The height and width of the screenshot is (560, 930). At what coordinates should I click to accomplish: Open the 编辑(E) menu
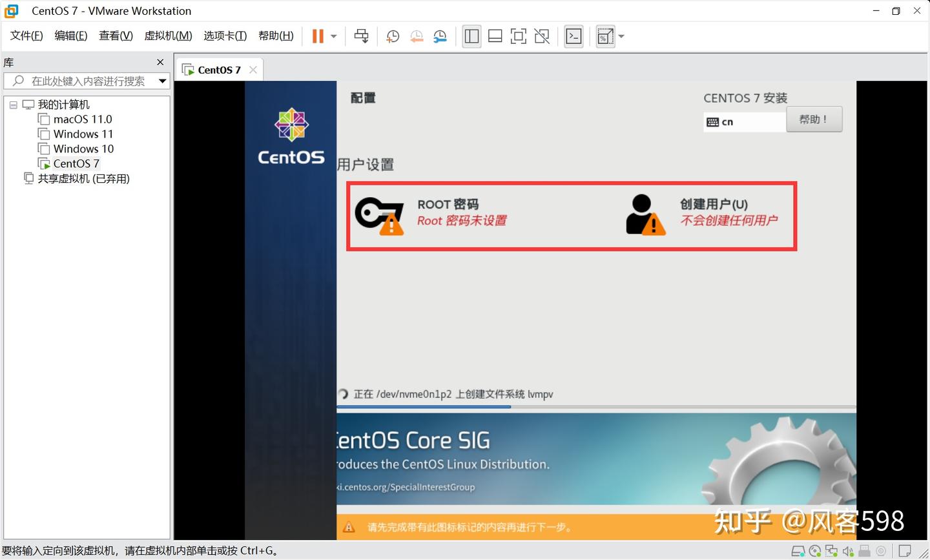(x=71, y=36)
